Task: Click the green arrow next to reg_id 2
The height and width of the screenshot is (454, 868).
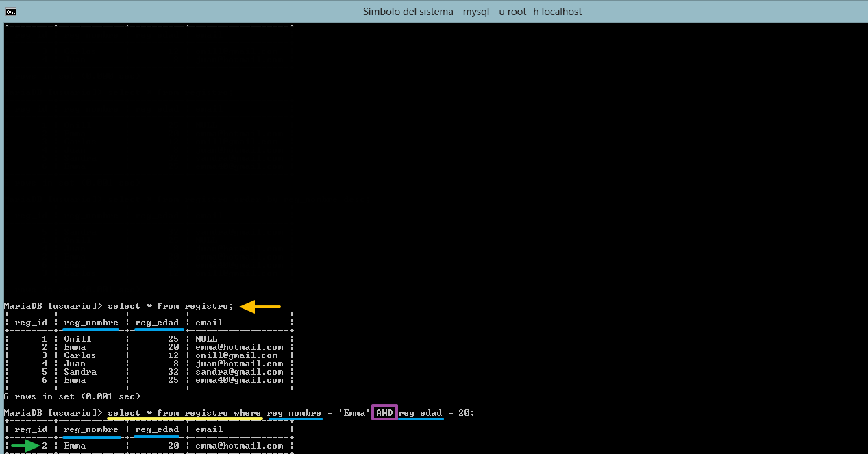Action: pyautogui.click(x=25, y=446)
